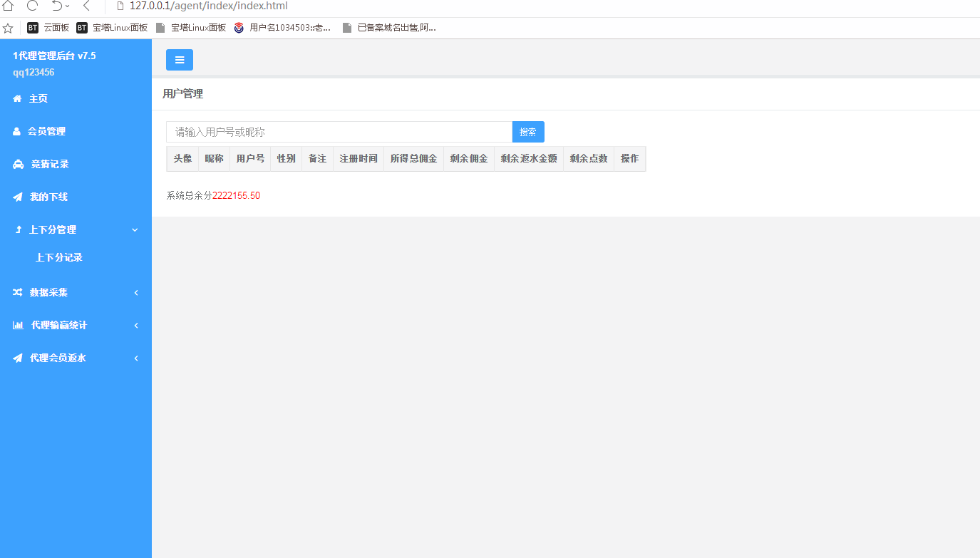This screenshot has height=558, width=980.
Task: Expand the 代理输赢统计 menu arrow
Action: (135, 326)
